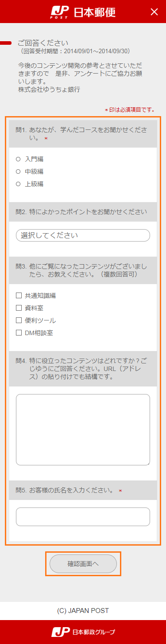The image size is (166, 644).
Task: Click the 問1 question heading
Action: pos(83,134)
